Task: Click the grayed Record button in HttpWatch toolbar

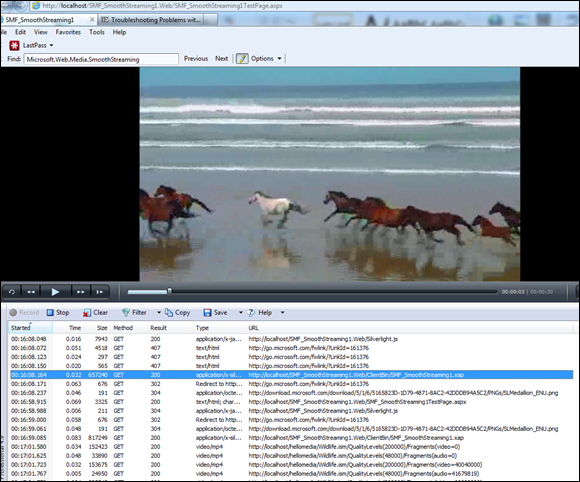Action: pos(24,313)
